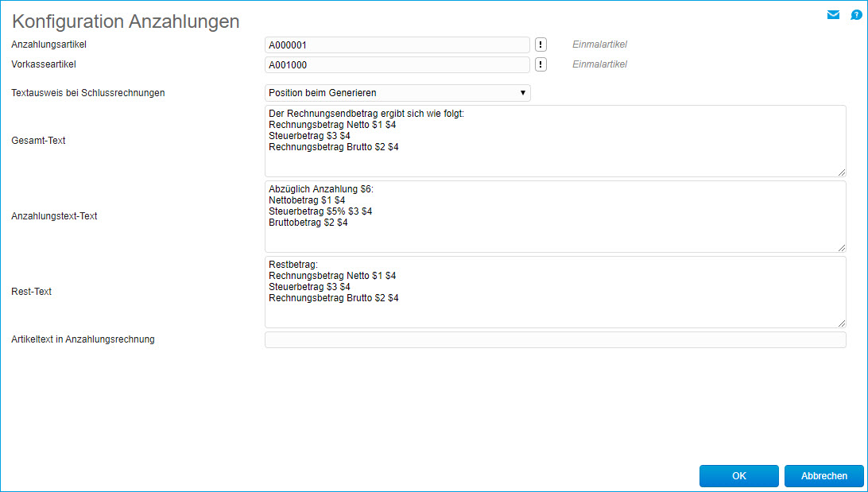Focus the Artikeltext in Anzahlungsrechnung field
This screenshot has width=868, height=492.
[x=556, y=340]
